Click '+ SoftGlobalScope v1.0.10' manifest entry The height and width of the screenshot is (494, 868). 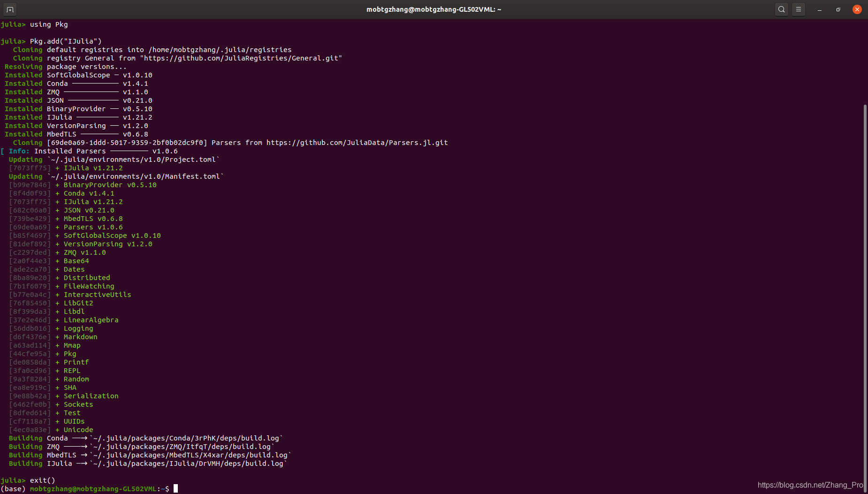pos(108,236)
